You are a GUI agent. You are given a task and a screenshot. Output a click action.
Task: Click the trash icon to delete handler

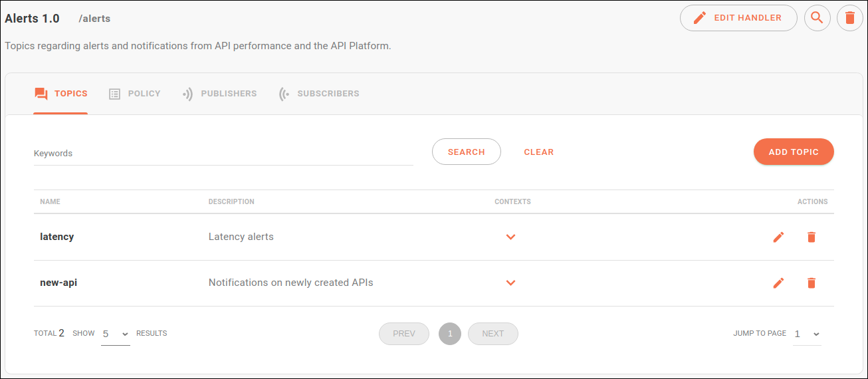click(x=849, y=18)
